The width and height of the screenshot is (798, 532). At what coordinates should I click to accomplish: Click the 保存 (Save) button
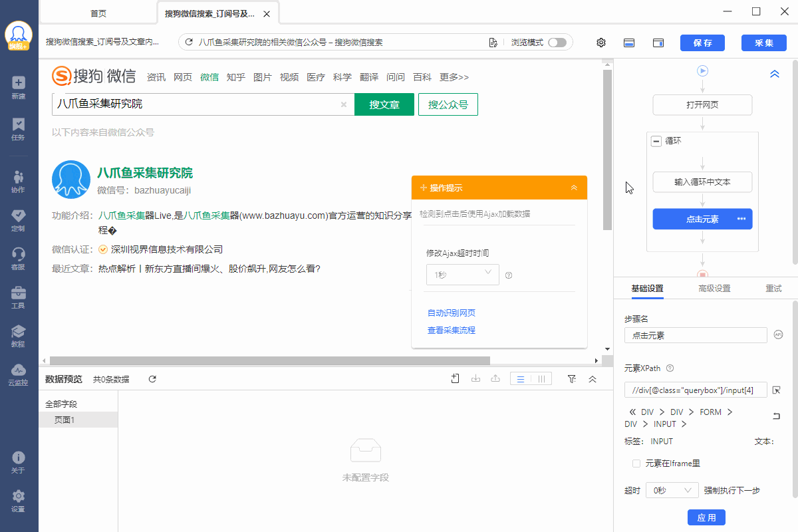(702, 43)
